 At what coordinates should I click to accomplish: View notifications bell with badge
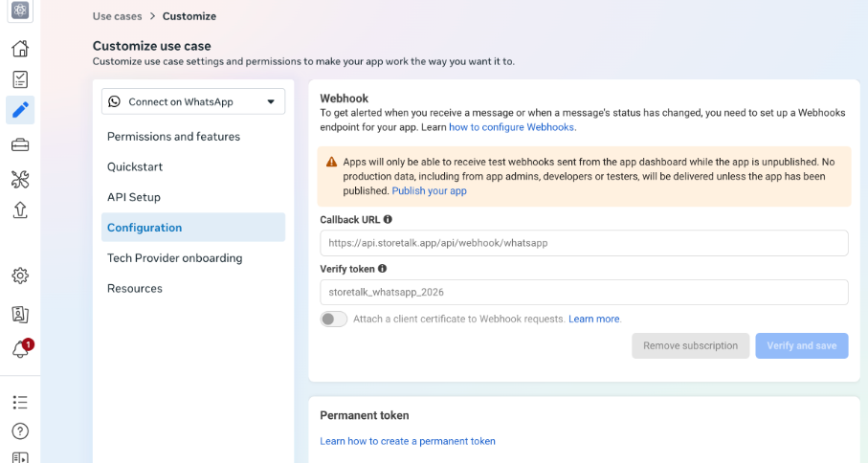pyautogui.click(x=21, y=348)
